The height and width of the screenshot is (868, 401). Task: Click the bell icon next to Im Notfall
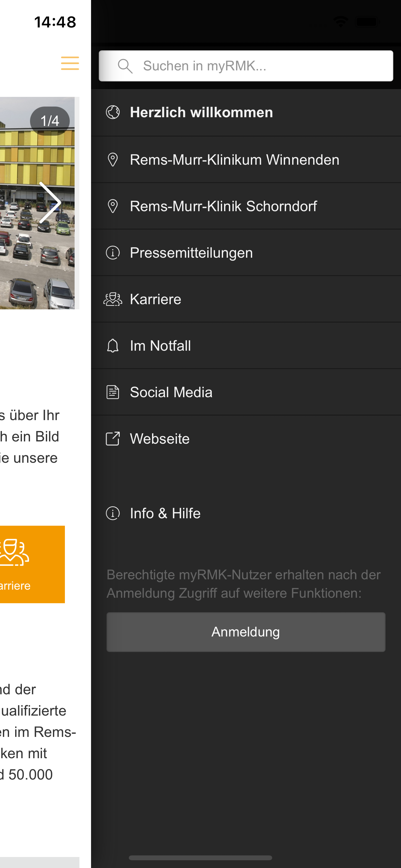(113, 346)
